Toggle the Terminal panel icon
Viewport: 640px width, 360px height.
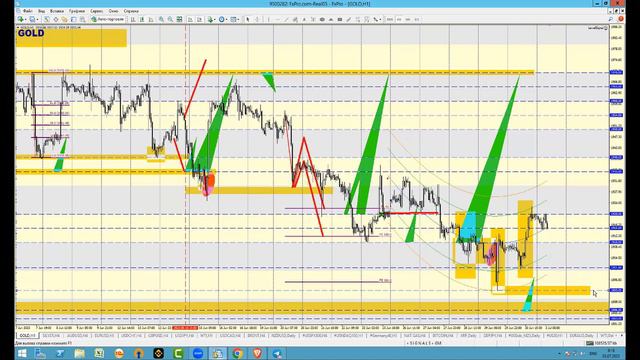[73, 19]
